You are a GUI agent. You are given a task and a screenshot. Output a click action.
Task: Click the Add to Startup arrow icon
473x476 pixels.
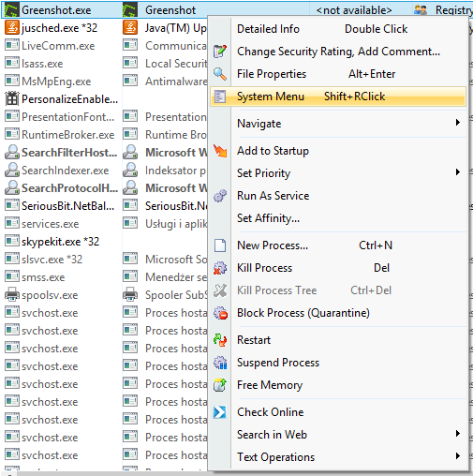220,151
